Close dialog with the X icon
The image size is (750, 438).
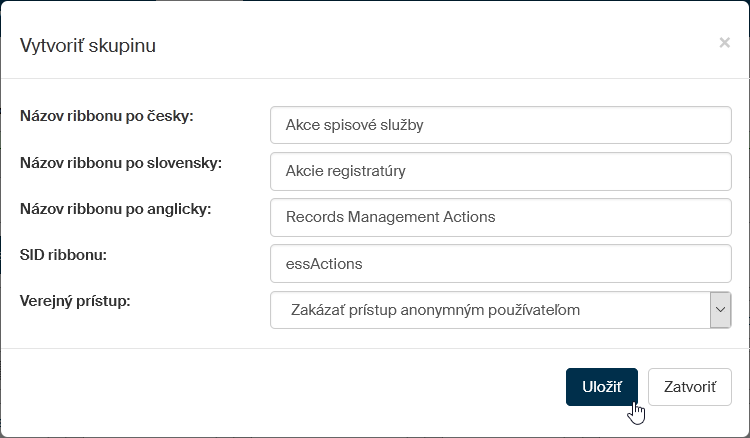click(x=724, y=43)
